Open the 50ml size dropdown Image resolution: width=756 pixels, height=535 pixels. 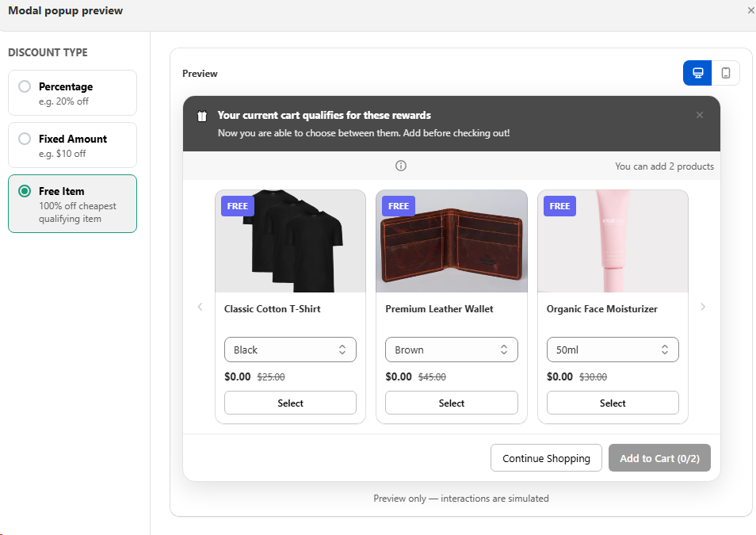(x=613, y=350)
